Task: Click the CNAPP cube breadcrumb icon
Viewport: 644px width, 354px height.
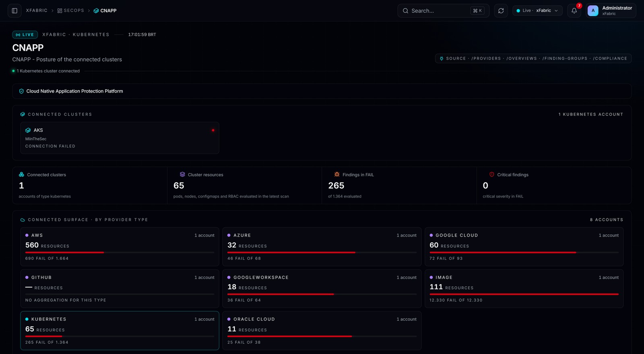Action: tap(96, 11)
